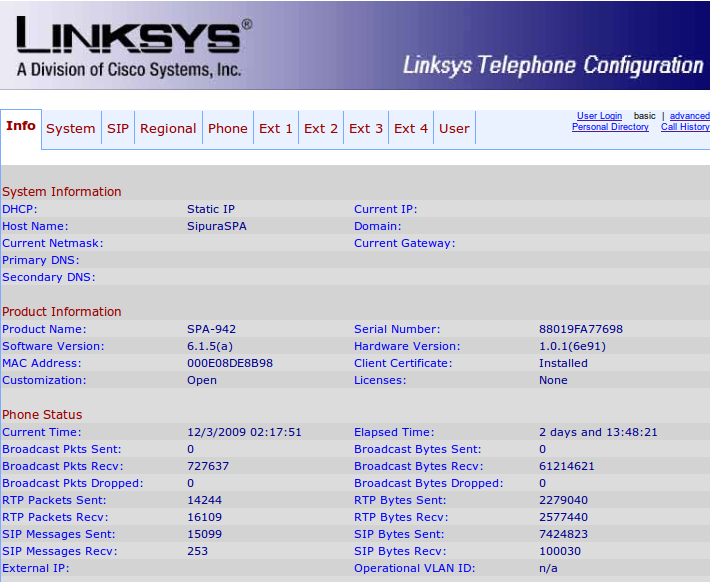The width and height of the screenshot is (710, 582).
Task: Select Operational VLAN ID value n/a
Action: tap(548, 568)
